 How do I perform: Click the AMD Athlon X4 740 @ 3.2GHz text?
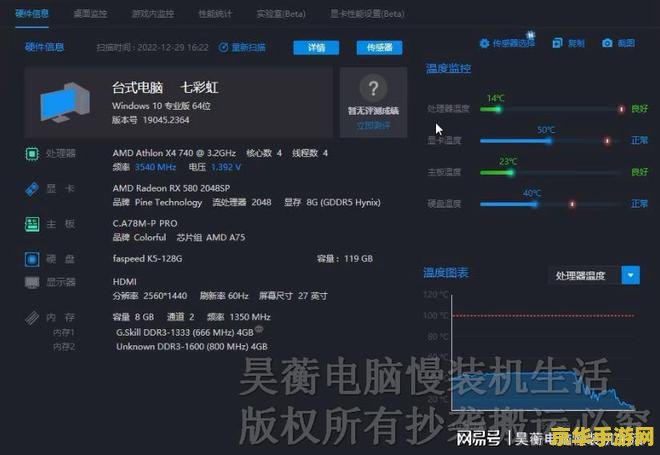[174, 153]
